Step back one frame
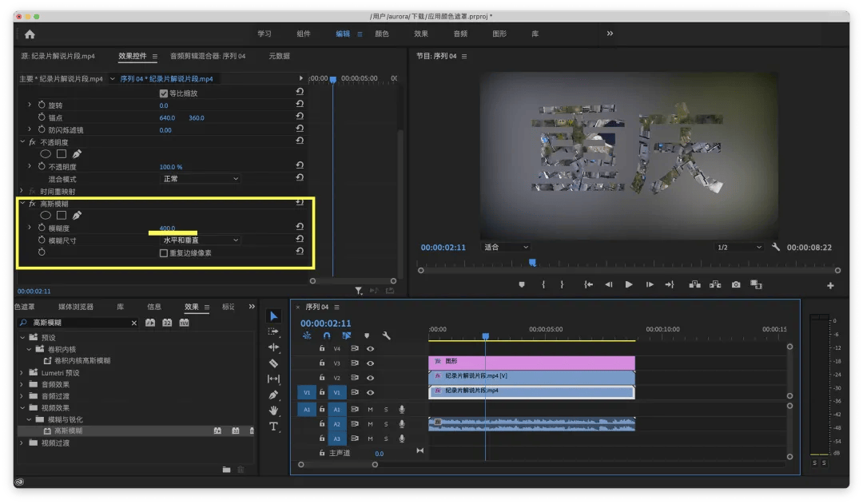Screen dimensions: 863x504 pos(608,284)
